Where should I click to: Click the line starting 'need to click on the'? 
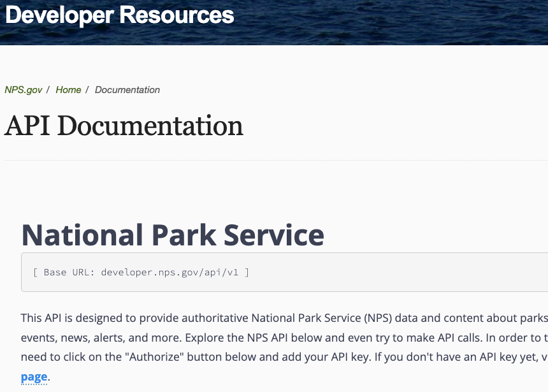click(x=284, y=357)
